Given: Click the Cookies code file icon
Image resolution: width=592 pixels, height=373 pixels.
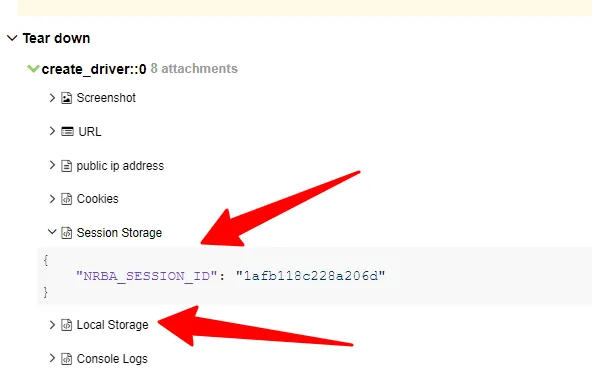Looking at the screenshot, I should [x=66, y=199].
